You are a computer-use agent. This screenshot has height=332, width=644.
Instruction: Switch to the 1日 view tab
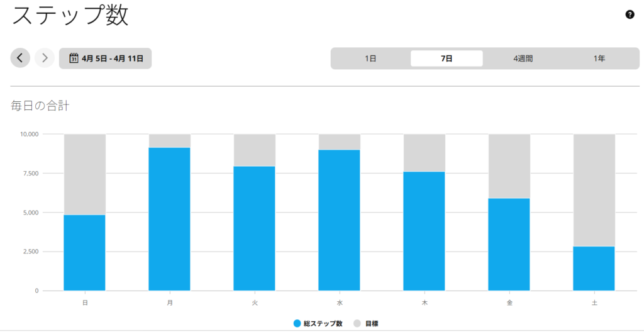tap(370, 58)
